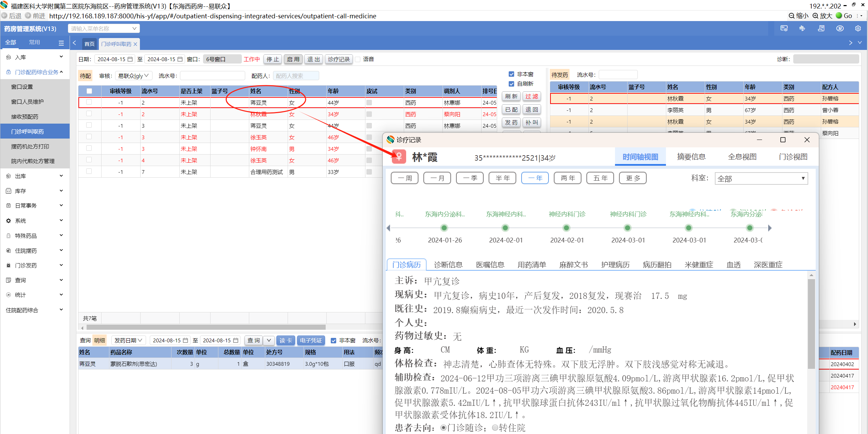Select the 转住院 radio button

[x=495, y=428]
